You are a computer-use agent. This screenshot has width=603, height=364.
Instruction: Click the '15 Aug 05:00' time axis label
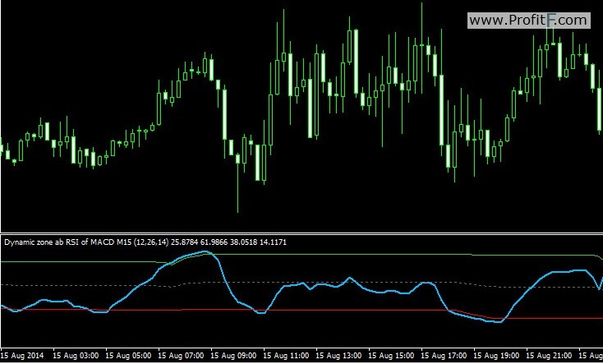coord(128,355)
